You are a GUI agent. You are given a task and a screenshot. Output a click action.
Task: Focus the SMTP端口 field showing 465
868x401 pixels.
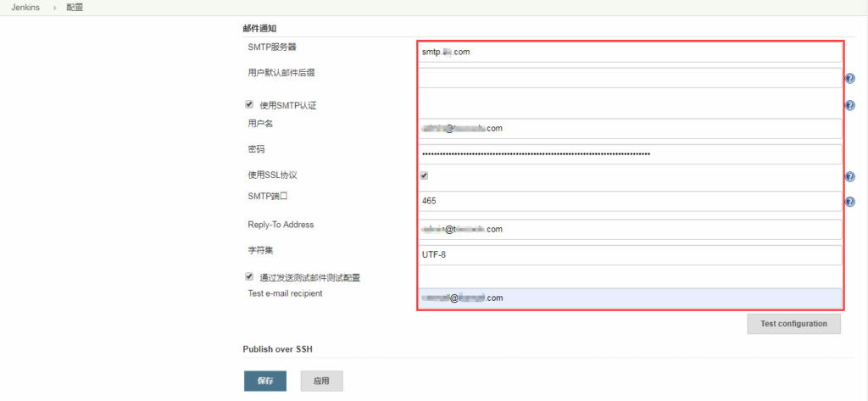pyautogui.click(x=629, y=202)
